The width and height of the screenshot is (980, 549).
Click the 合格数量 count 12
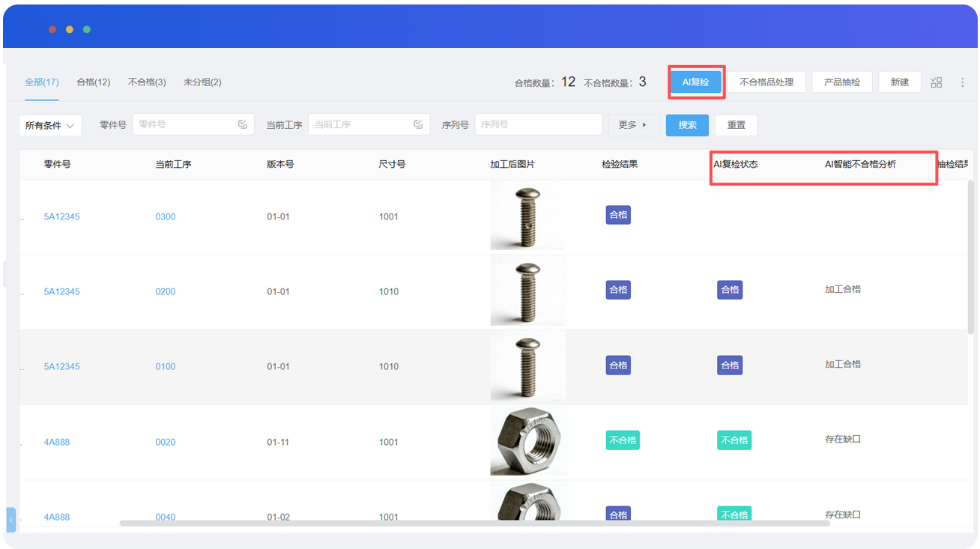click(x=569, y=82)
